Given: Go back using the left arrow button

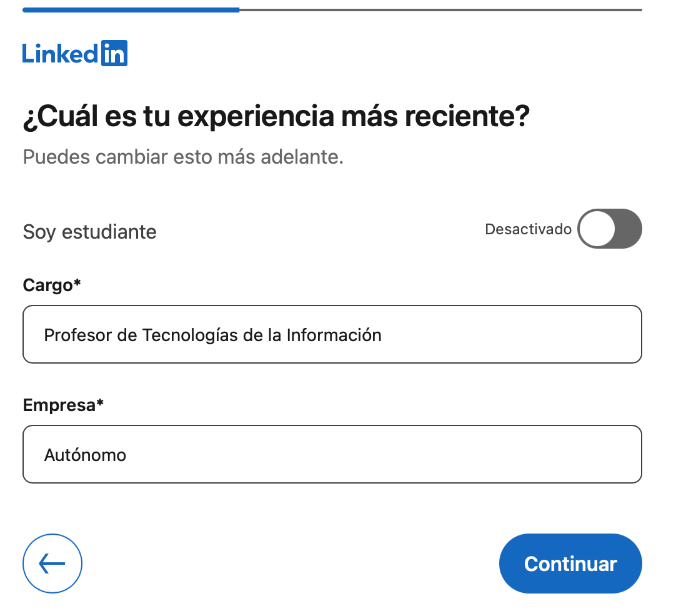Looking at the screenshot, I should 52,564.
